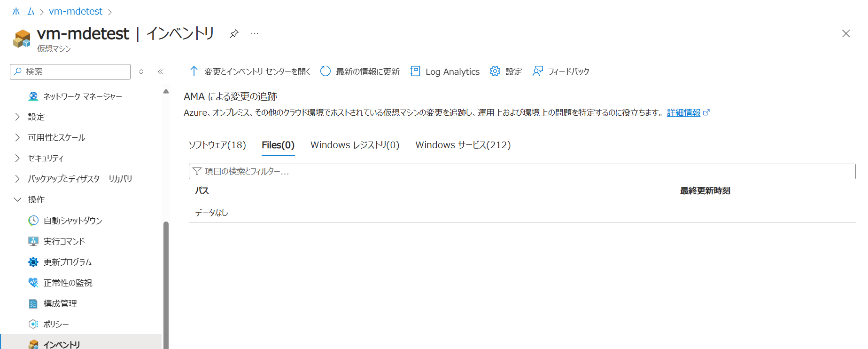Switch to the Windows サービス(212) tab
The height and width of the screenshot is (349, 868).
tap(463, 145)
